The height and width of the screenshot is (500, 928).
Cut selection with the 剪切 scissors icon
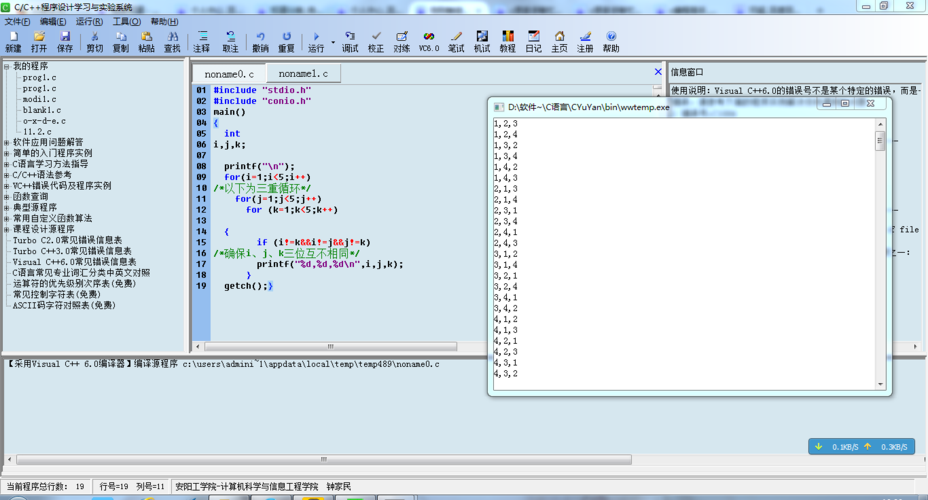(95, 41)
